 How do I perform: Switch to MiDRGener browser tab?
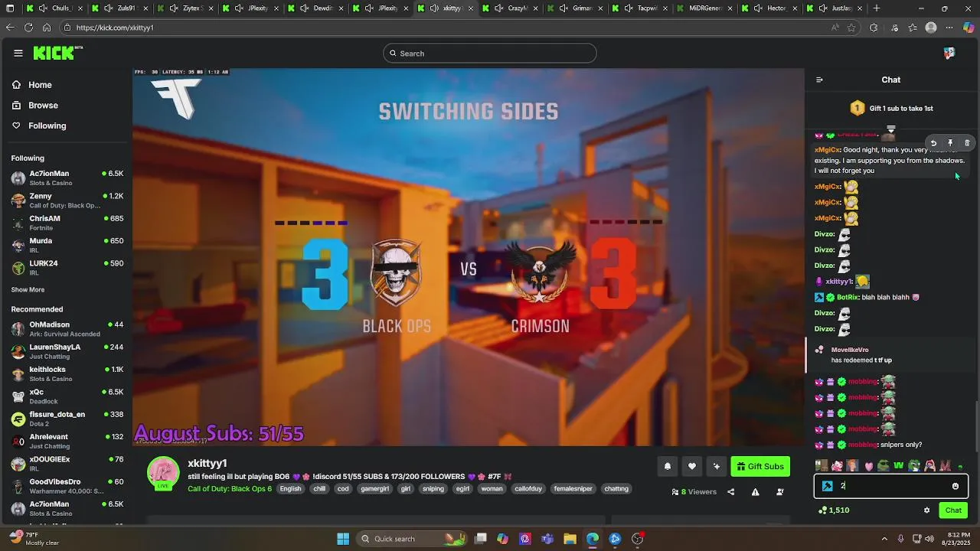pos(704,8)
